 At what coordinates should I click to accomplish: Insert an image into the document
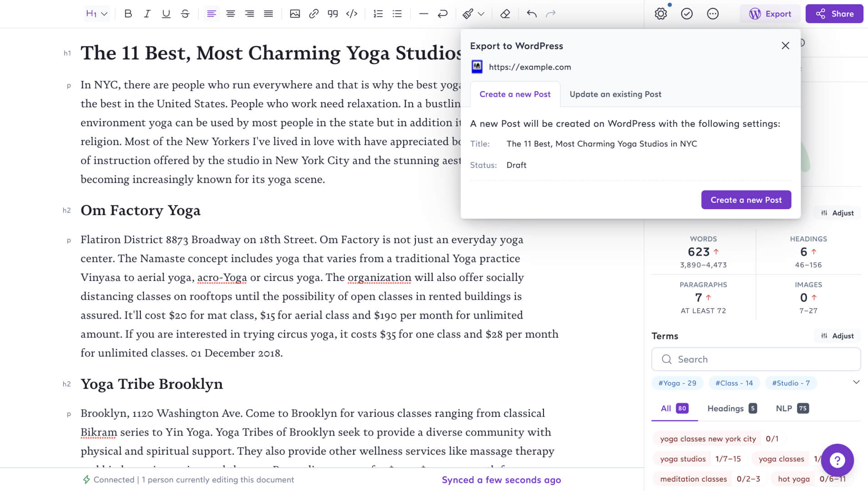(x=295, y=14)
